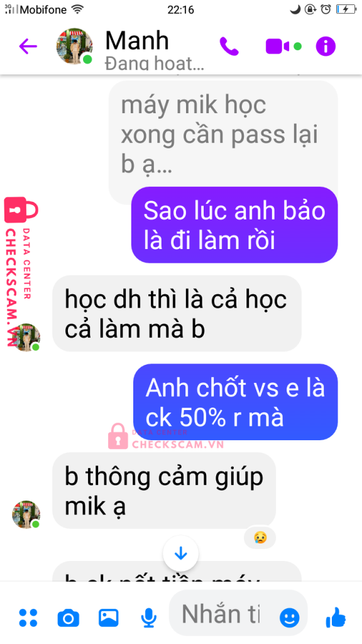Open Manh's profile picture in header
Image resolution: width=362 pixels, height=644 pixels.
(x=74, y=47)
